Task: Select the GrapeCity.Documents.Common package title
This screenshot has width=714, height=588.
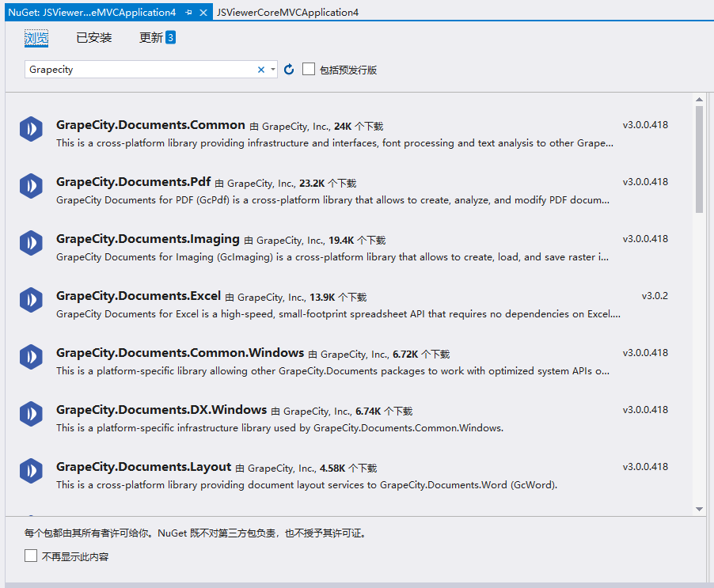Action: pyautogui.click(x=150, y=125)
